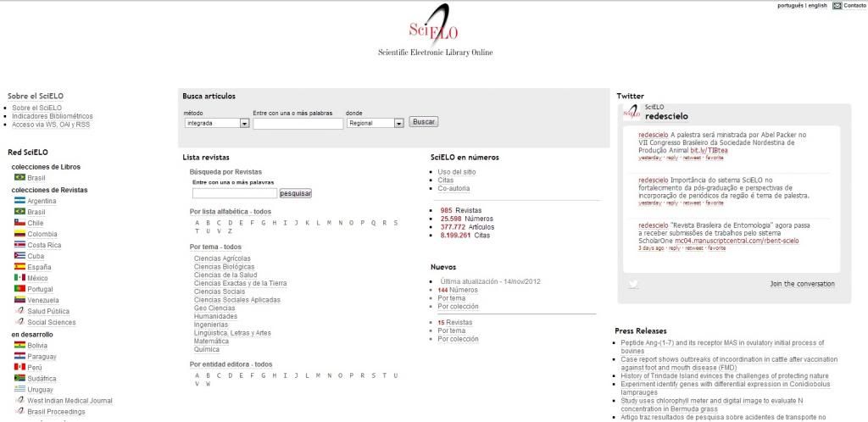The image size is (868, 422).
Task: Click the Venezuela flag icon
Action: pyautogui.click(x=20, y=300)
